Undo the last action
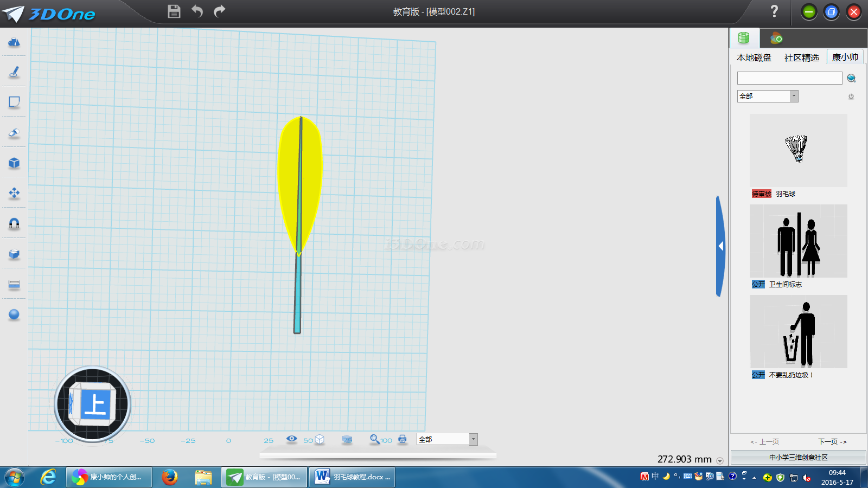 pyautogui.click(x=197, y=11)
